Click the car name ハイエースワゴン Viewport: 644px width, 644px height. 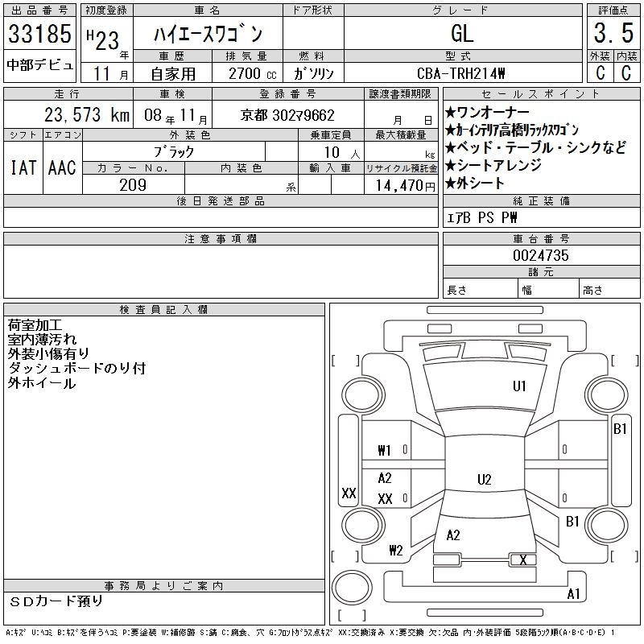208,34
